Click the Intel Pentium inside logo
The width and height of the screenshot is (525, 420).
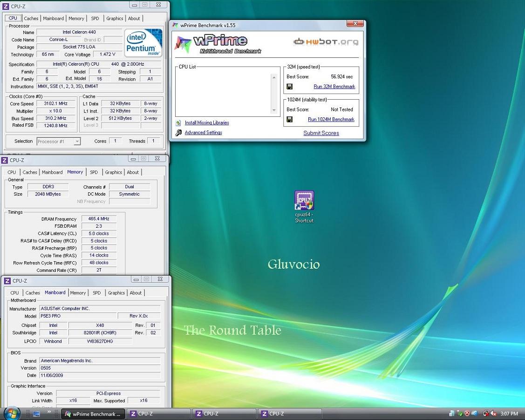pos(143,43)
